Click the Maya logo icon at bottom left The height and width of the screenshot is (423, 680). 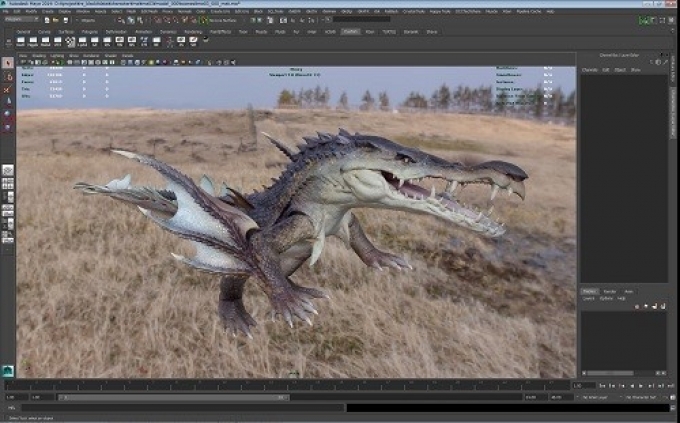point(7,370)
